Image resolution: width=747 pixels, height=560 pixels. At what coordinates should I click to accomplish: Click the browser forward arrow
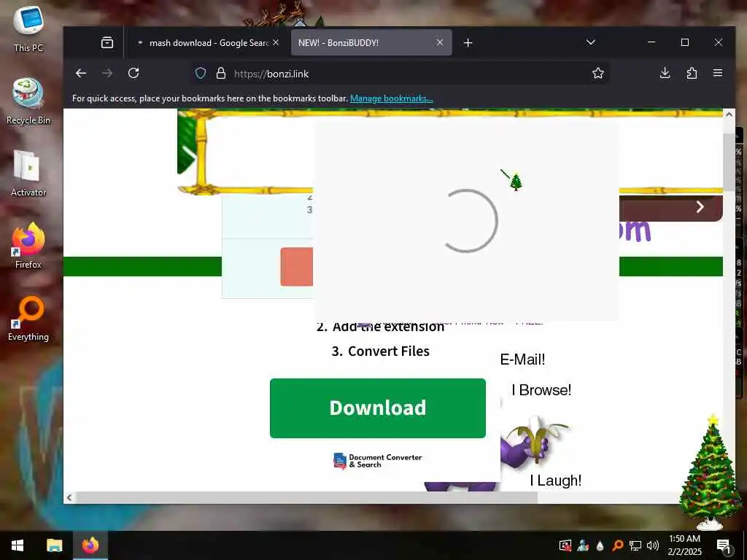pyautogui.click(x=107, y=74)
